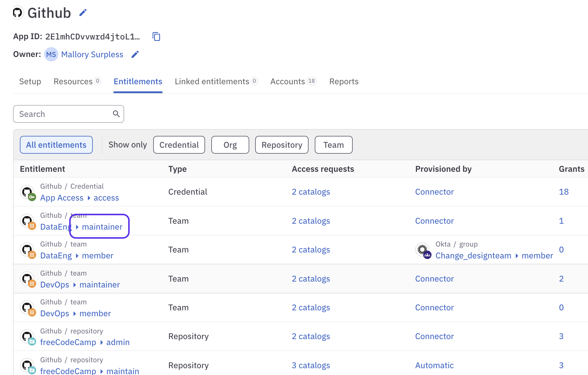Enable the Org entitlement filter

coord(230,145)
